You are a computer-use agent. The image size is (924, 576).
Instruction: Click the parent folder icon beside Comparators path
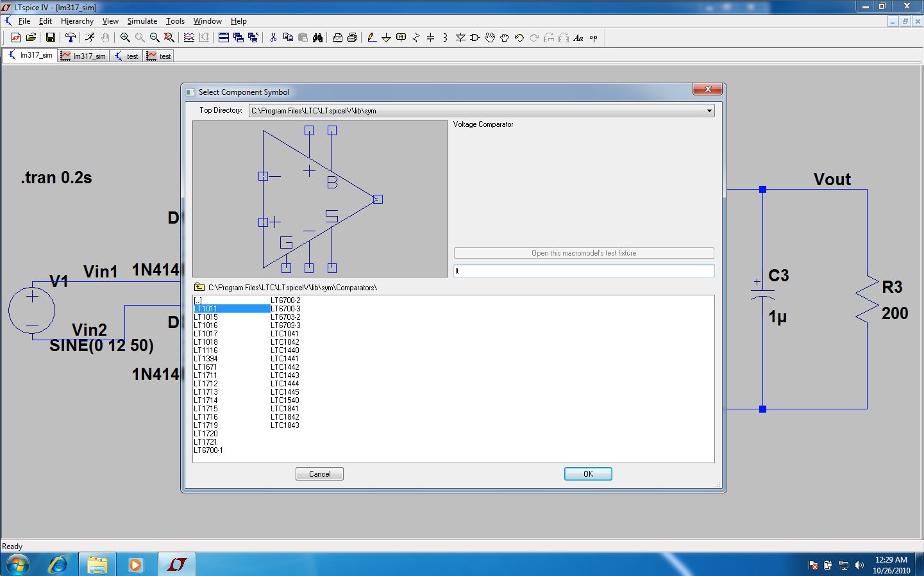(x=199, y=287)
